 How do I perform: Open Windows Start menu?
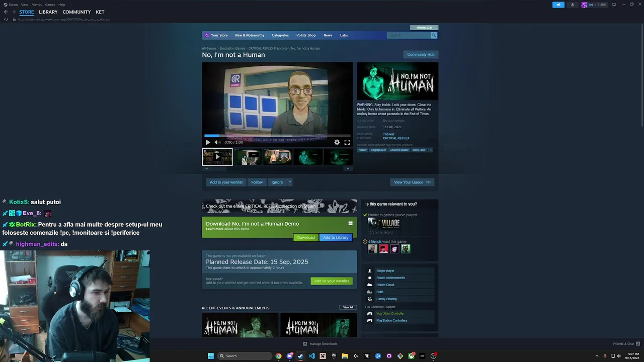tap(211, 356)
